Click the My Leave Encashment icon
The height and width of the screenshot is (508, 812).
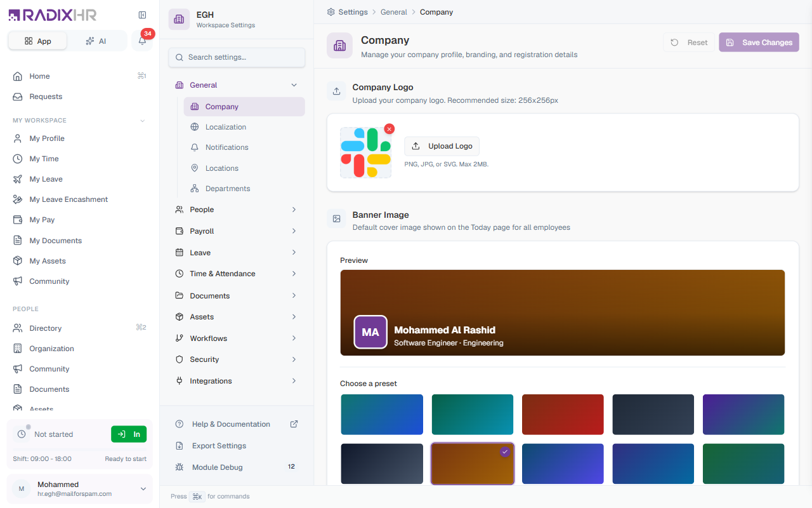click(18, 199)
